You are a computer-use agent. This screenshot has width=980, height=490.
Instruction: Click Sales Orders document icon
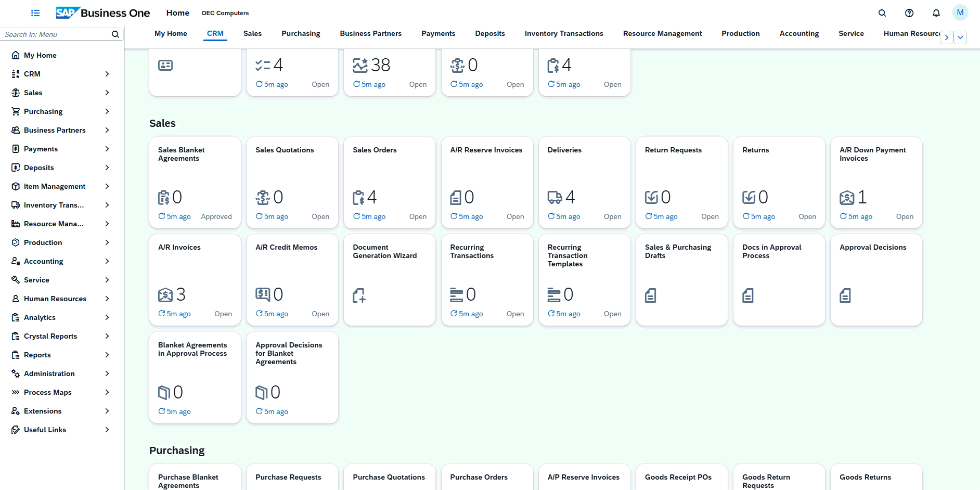358,198
